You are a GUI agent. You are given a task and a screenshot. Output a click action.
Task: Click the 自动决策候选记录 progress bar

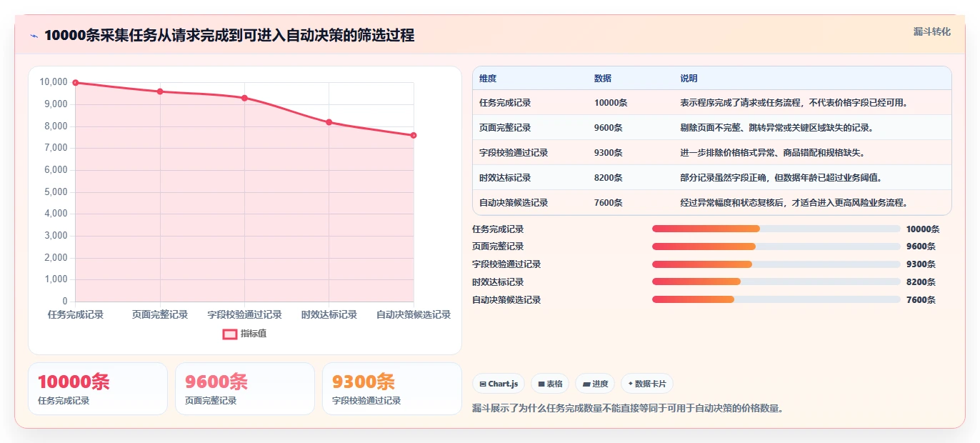[x=776, y=299]
